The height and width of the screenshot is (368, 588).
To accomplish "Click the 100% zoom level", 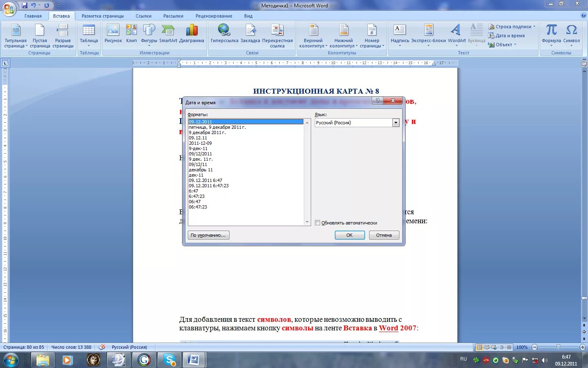I will (521, 347).
